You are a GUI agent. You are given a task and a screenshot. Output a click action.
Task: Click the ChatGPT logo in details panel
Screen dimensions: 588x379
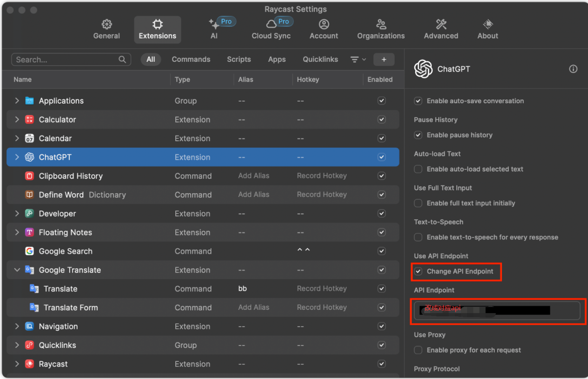click(423, 69)
